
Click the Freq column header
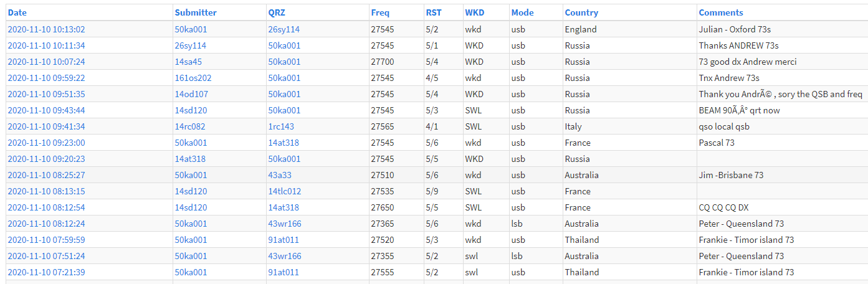(380, 12)
